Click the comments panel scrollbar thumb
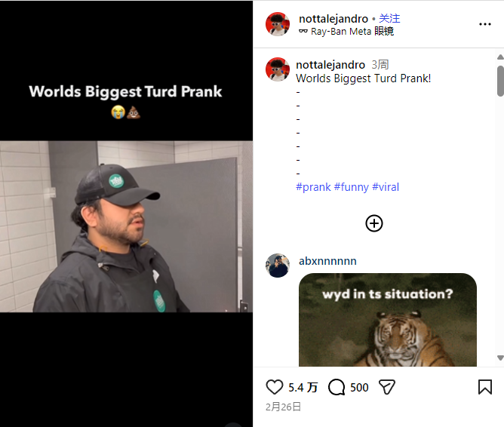The height and width of the screenshot is (427, 504). (x=500, y=81)
